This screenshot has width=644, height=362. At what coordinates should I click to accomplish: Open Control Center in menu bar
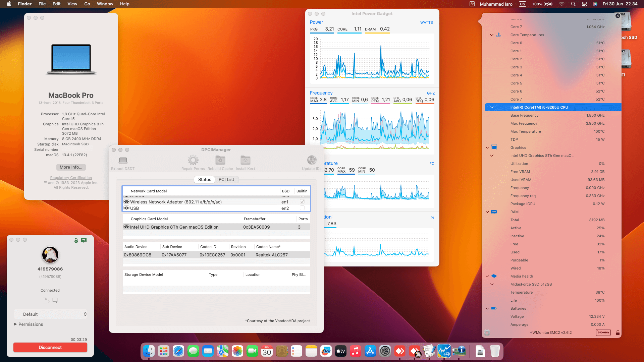coord(584,4)
